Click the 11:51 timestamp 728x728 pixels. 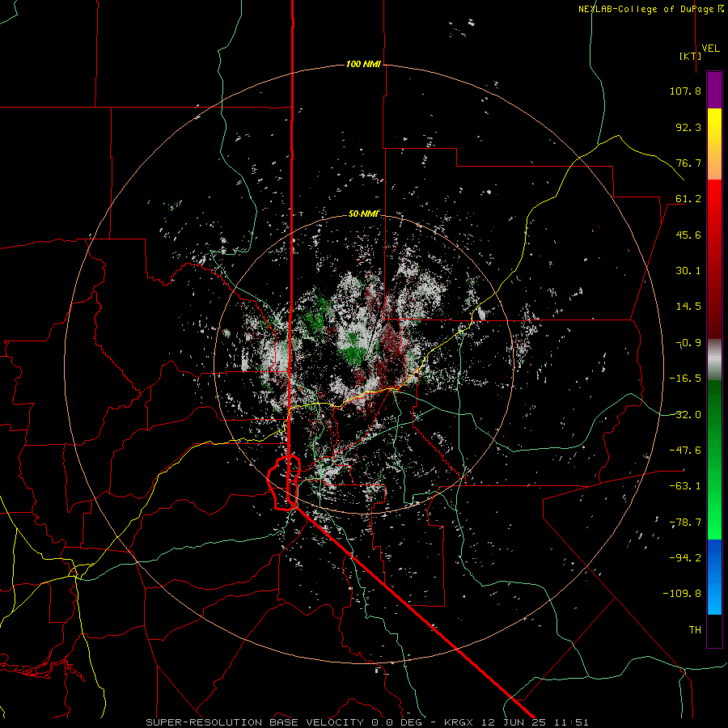pyautogui.click(x=572, y=722)
